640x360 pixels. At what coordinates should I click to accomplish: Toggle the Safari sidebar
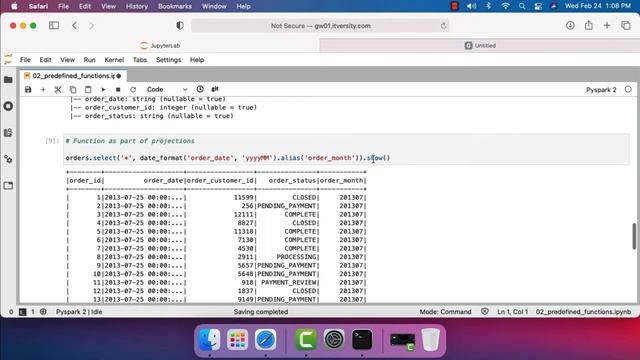pyautogui.click(x=54, y=25)
